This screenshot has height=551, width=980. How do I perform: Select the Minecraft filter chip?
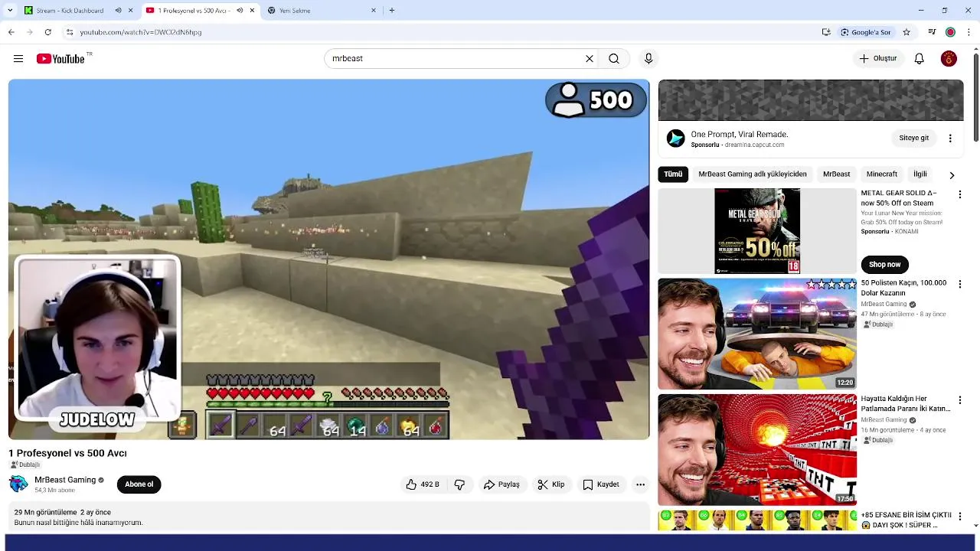coord(882,174)
